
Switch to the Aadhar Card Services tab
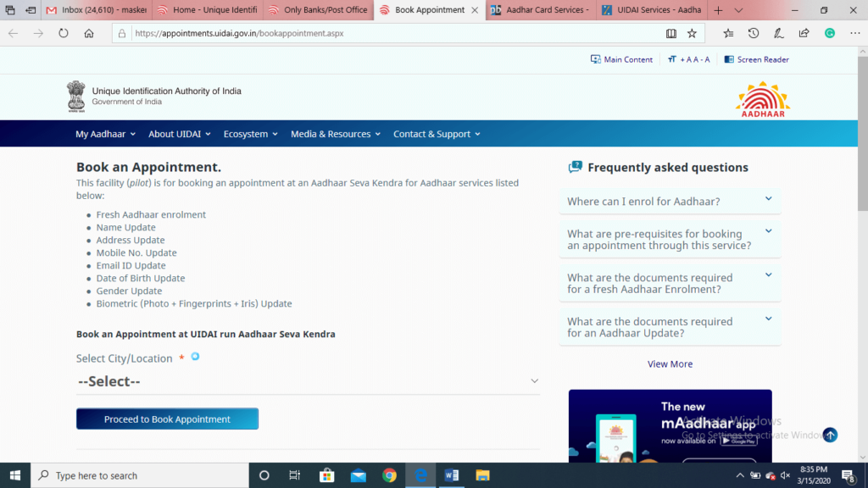pyautogui.click(x=540, y=10)
